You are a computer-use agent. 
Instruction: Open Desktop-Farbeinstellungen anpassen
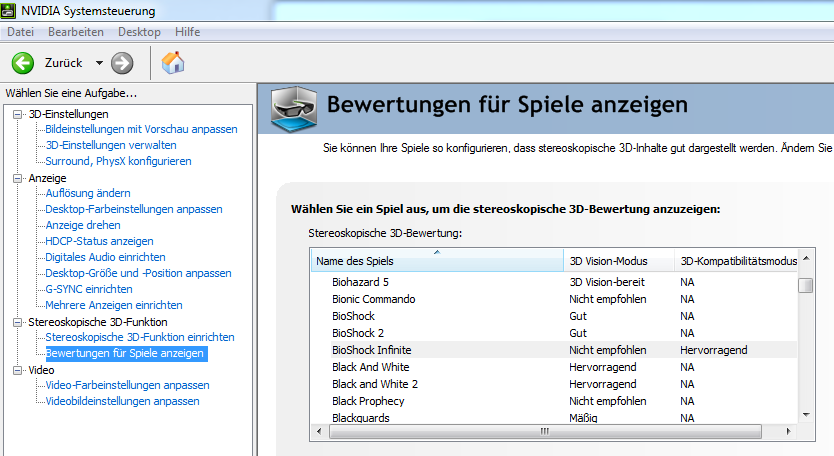pos(134,209)
